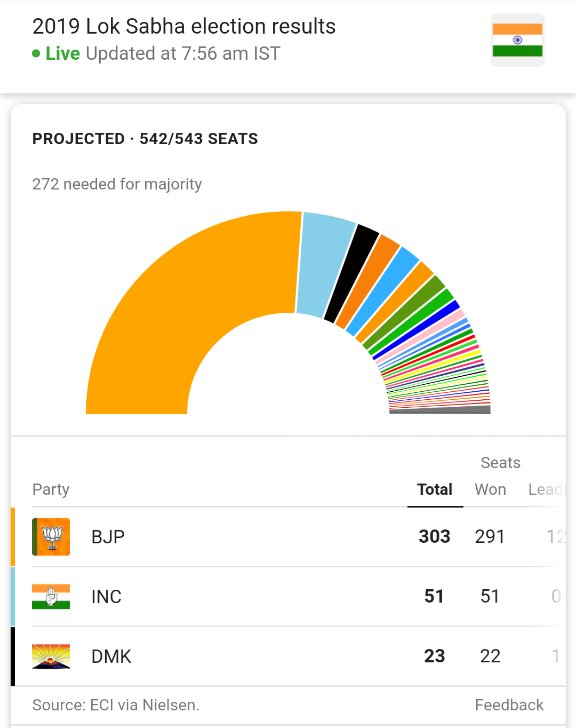The height and width of the screenshot is (728, 576).
Task: Select the Total seats tab
Action: [435, 489]
